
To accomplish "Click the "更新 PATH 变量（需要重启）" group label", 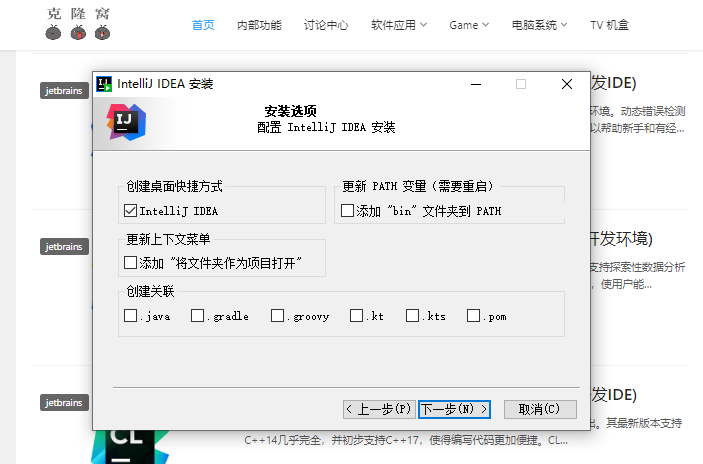I will click(x=418, y=186).
